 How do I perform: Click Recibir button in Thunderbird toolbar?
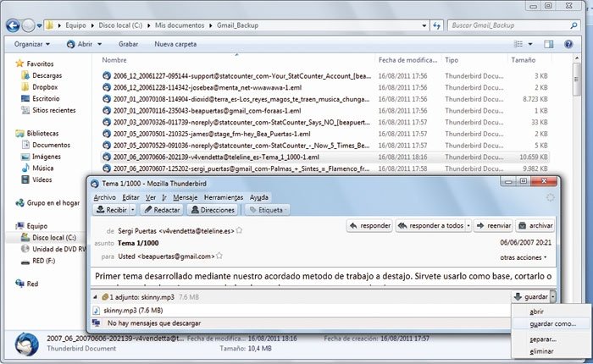point(112,210)
